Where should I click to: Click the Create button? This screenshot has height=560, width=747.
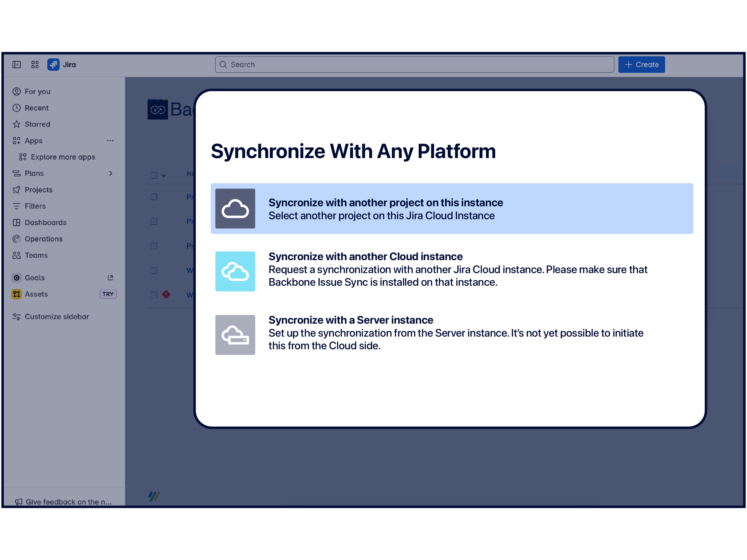tap(642, 64)
